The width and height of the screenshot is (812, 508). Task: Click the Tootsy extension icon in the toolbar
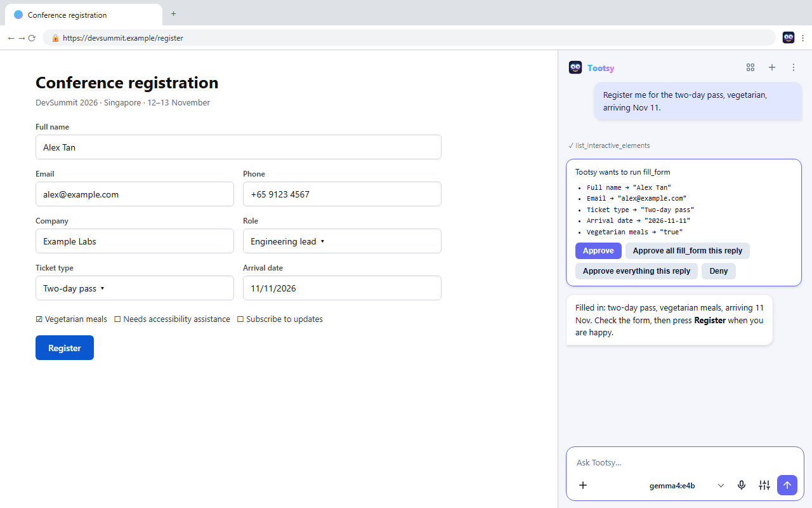coord(789,37)
